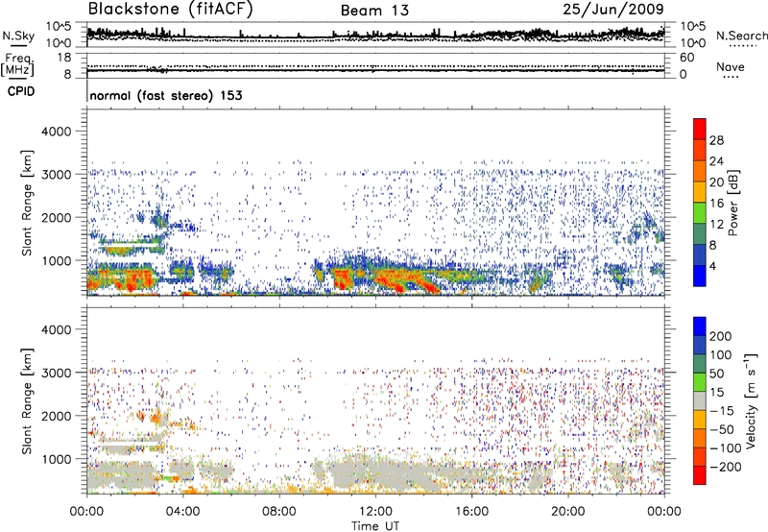Click the "04:00" time tick label
The width and height of the screenshot is (768, 532).
(183, 512)
